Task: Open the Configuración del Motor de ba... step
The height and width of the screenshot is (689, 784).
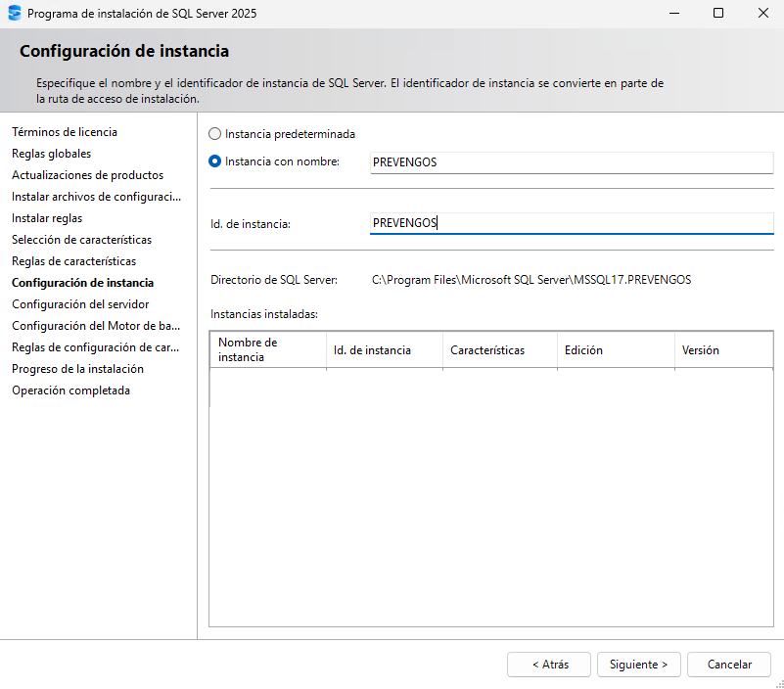Action: coord(96,326)
